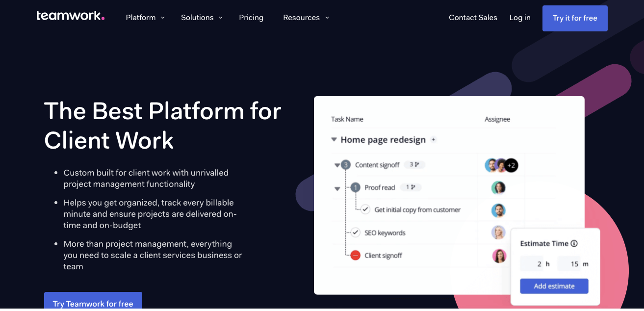Viewport: 644px width, 311px height.
Task: Click the number 1 badge on Proof read
Action: [x=356, y=187]
